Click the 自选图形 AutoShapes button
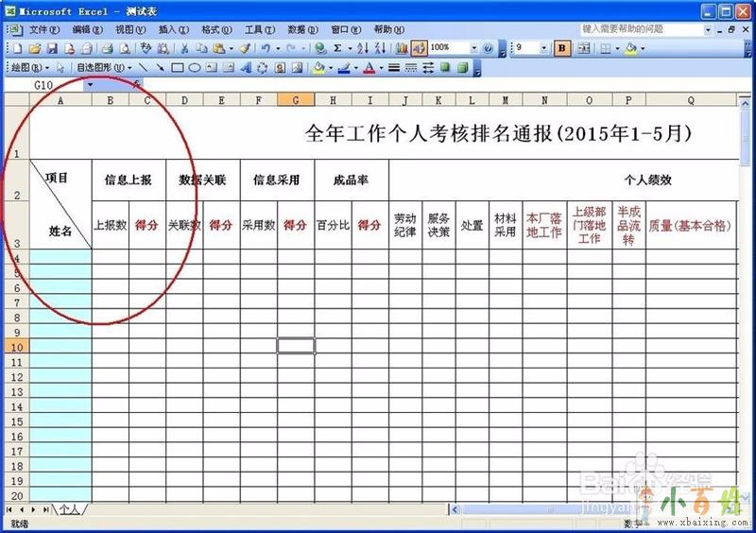756x533 pixels. (x=97, y=68)
